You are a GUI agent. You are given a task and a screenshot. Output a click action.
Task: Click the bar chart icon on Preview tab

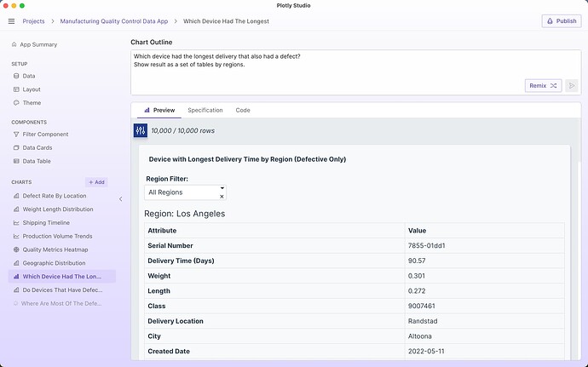pos(147,110)
